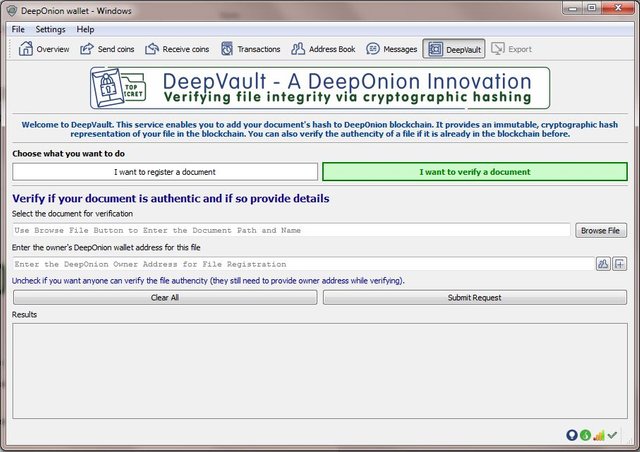Show the Transactions list
The image size is (640, 452).
(251, 49)
